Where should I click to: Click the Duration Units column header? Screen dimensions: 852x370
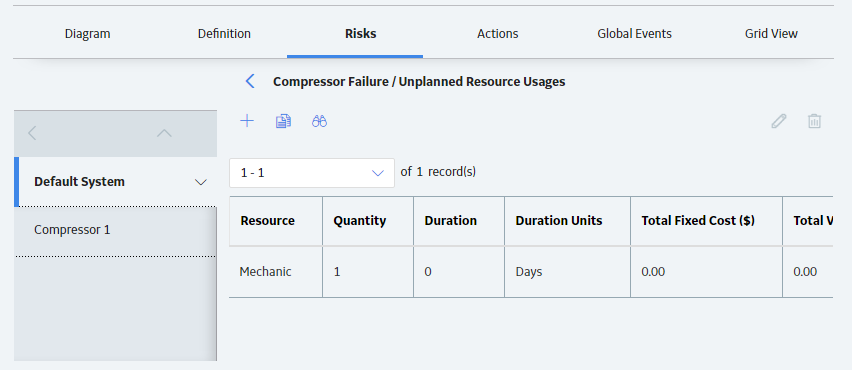tap(567, 221)
